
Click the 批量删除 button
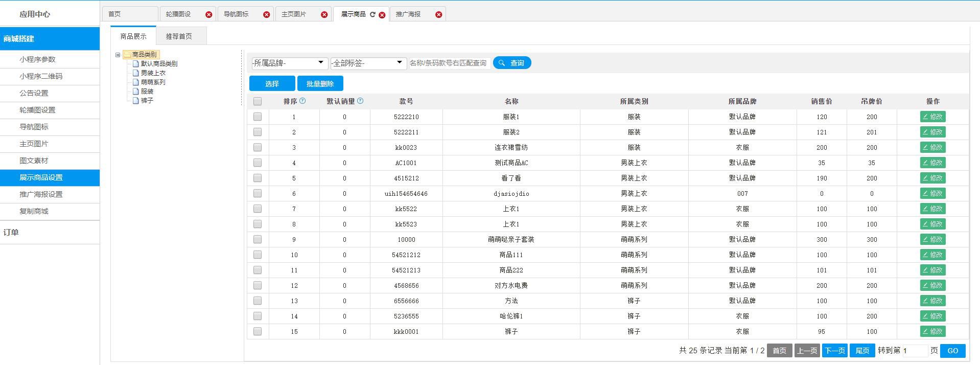click(320, 83)
